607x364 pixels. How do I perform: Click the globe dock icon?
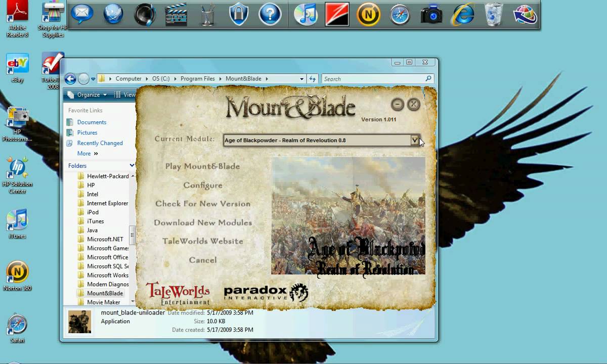[x=113, y=14]
